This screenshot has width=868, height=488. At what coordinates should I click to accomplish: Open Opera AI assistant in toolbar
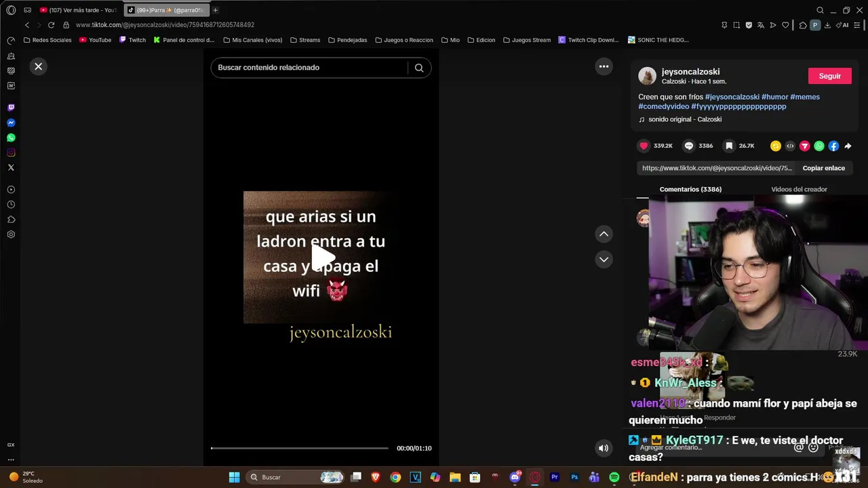click(843, 25)
